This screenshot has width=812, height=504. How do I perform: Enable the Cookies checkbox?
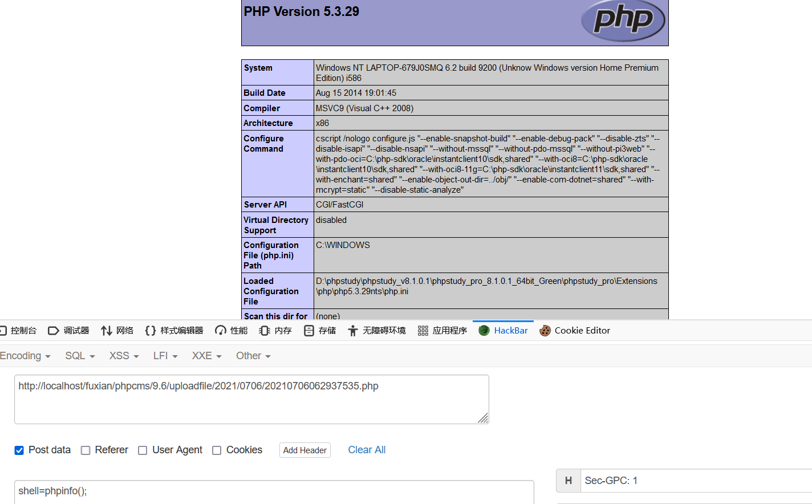tap(217, 450)
